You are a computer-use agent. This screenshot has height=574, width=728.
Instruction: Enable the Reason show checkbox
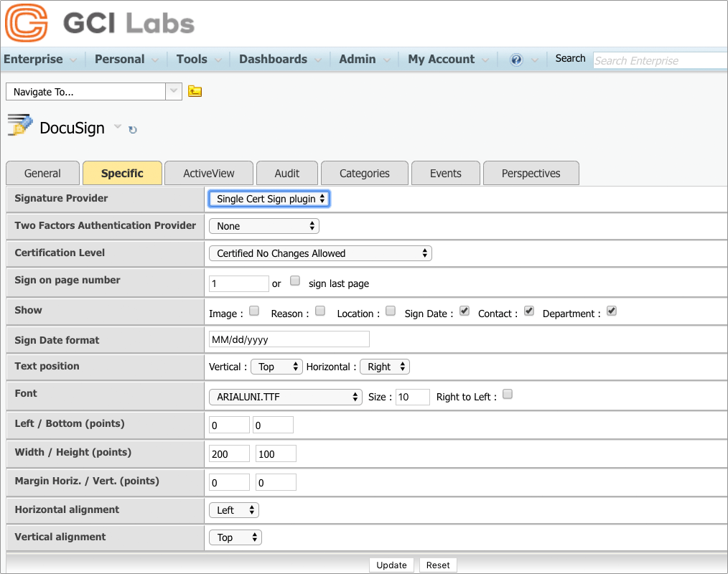click(320, 311)
